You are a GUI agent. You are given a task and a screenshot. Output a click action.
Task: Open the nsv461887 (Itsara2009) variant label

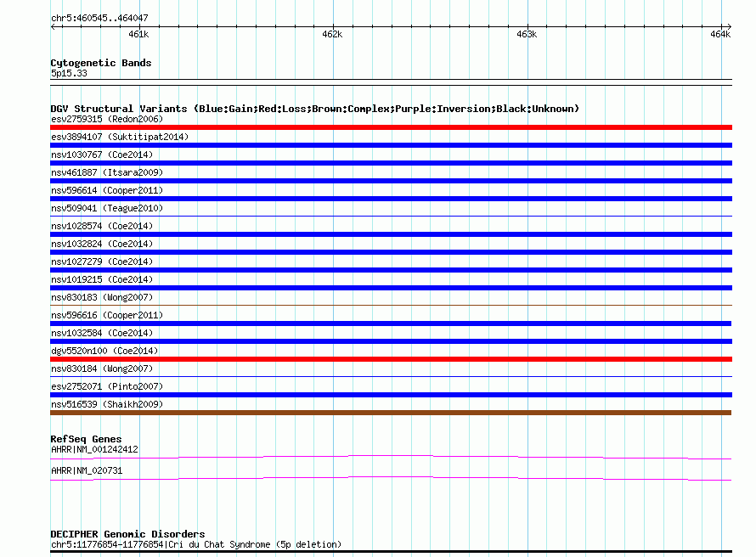(x=107, y=172)
